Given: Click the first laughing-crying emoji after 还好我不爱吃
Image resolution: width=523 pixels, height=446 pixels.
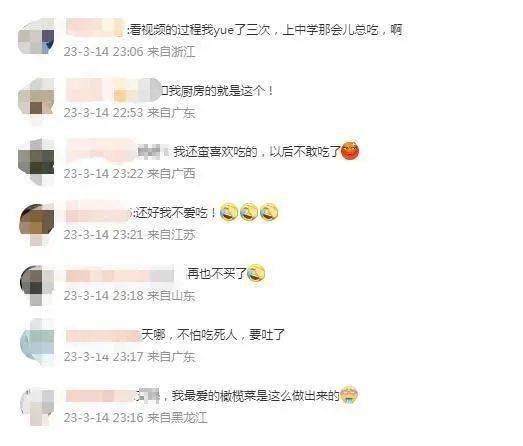Looking at the screenshot, I should (x=229, y=212).
